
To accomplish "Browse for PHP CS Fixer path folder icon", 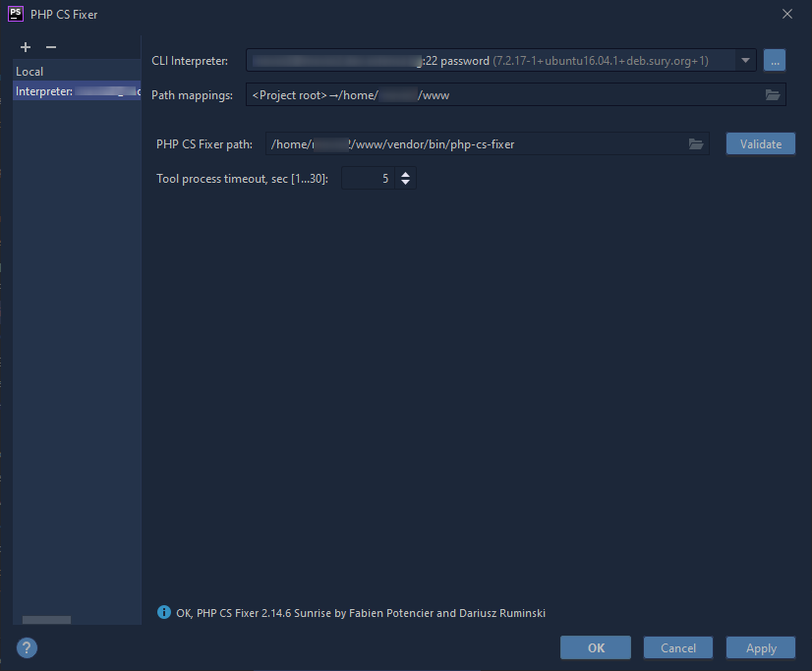I will [695, 143].
